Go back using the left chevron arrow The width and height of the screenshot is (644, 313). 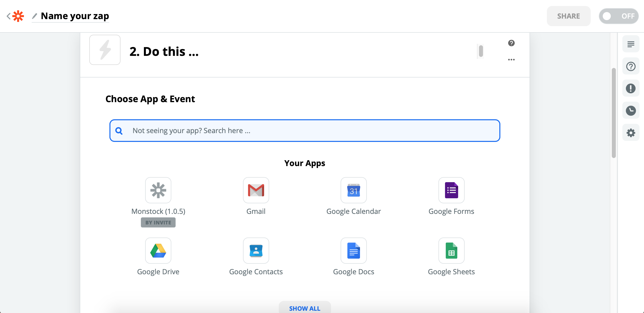click(x=9, y=16)
